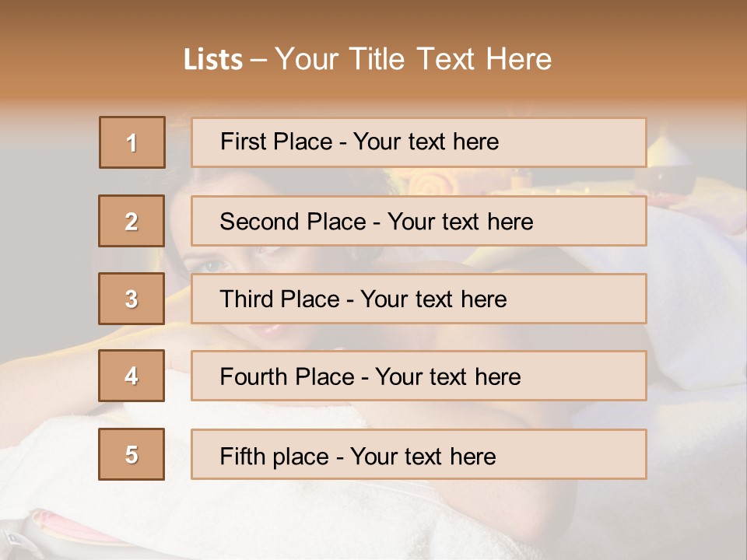Select the slide title text
The image size is (747, 560).
pos(367,59)
